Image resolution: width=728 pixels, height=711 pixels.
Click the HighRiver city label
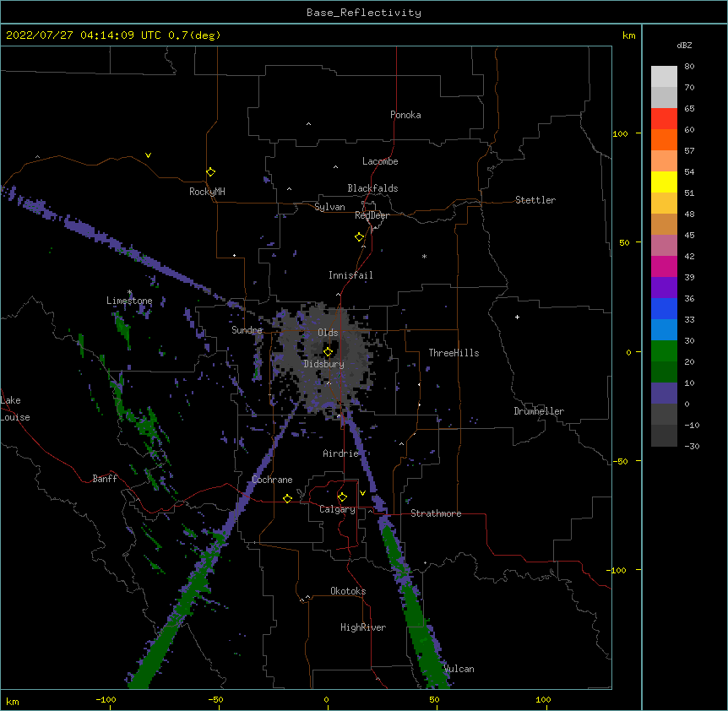(x=363, y=627)
